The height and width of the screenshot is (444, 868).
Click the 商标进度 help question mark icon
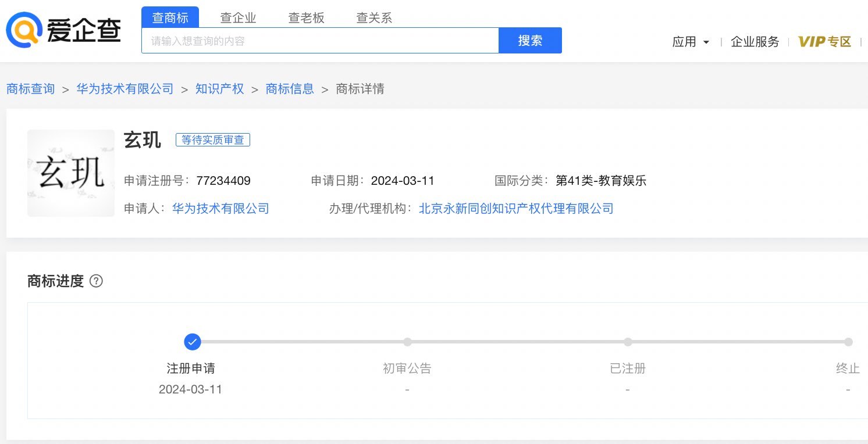[x=97, y=281]
